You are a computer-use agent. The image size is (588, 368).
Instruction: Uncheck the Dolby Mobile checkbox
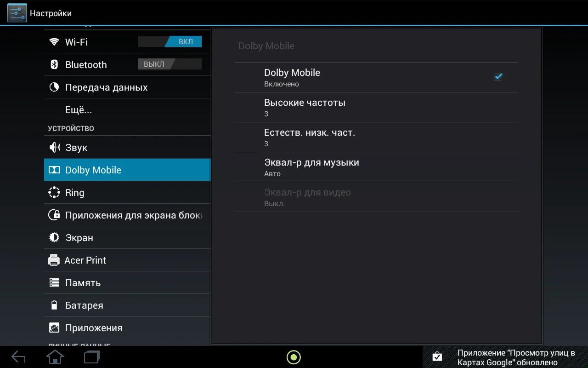point(498,77)
